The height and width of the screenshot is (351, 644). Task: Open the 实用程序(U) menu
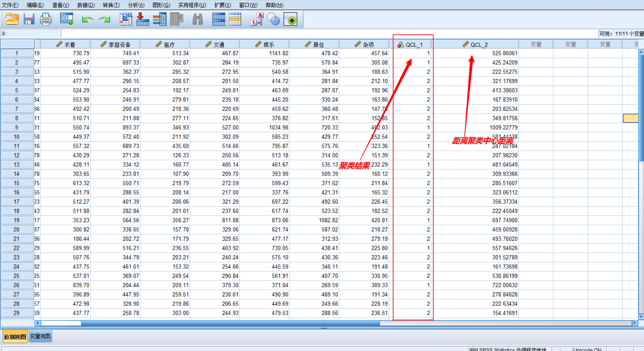[x=192, y=5]
